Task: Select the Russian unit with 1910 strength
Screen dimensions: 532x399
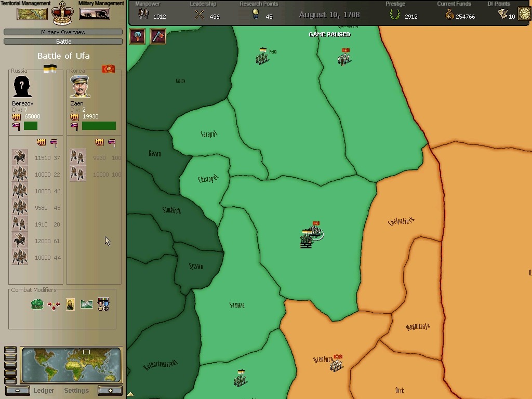Action: tap(20, 224)
